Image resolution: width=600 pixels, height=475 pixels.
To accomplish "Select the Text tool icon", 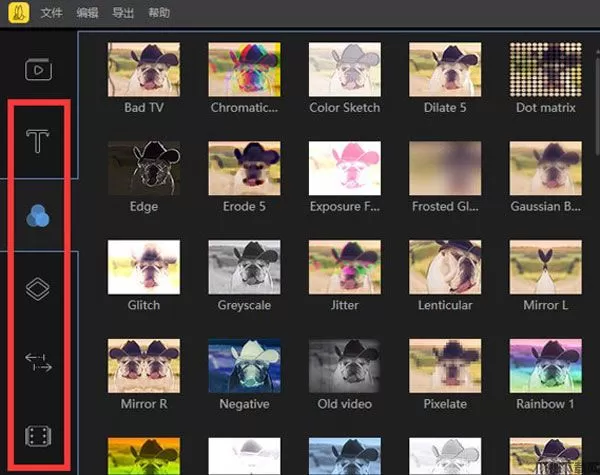I will [x=38, y=141].
